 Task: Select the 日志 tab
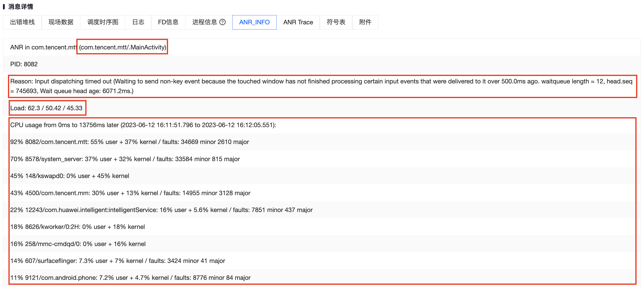138,22
